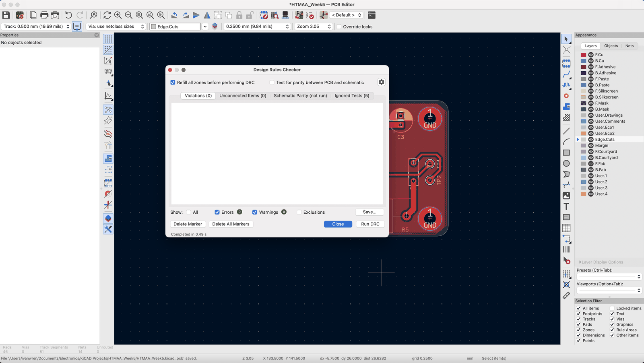Image resolution: width=644 pixels, height=363 pixels.
Task: Open the Zoom 3.05 dropdown
Action: point(314,27)
